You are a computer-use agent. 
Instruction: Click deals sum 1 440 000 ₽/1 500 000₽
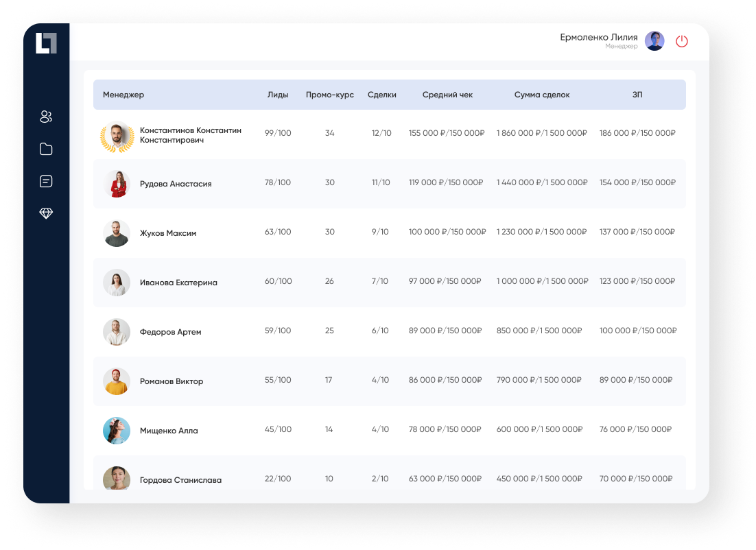click(542, 182)
